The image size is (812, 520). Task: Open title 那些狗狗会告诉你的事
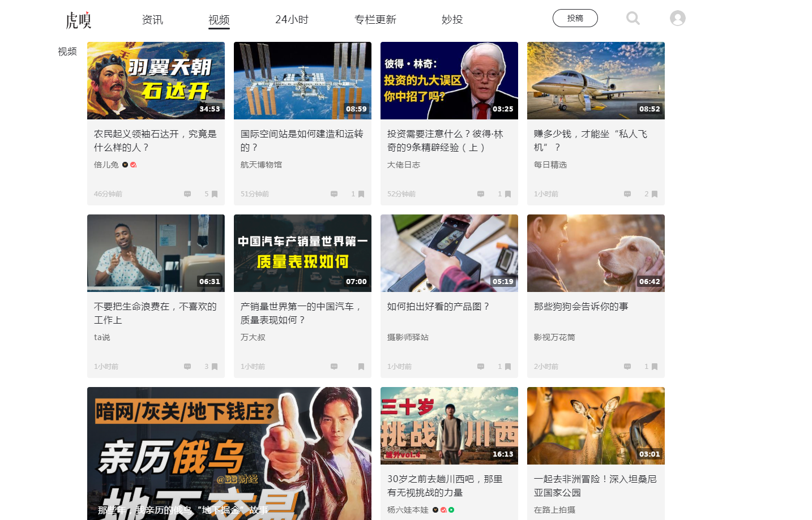581,307
